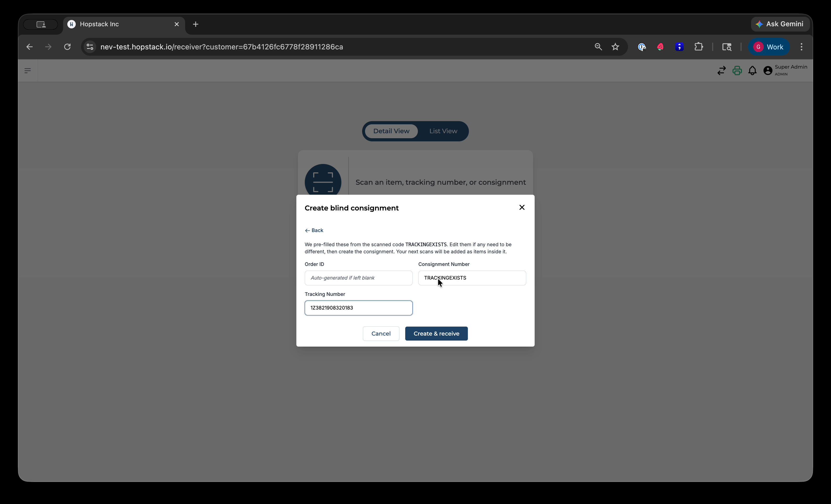Click the Create blind consignment heading
831x504 pixels.
[351, 208]
